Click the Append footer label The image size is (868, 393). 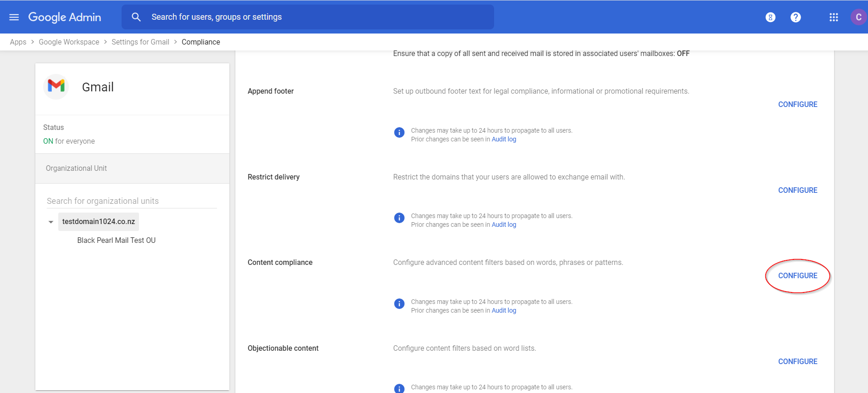click(271, 91)
